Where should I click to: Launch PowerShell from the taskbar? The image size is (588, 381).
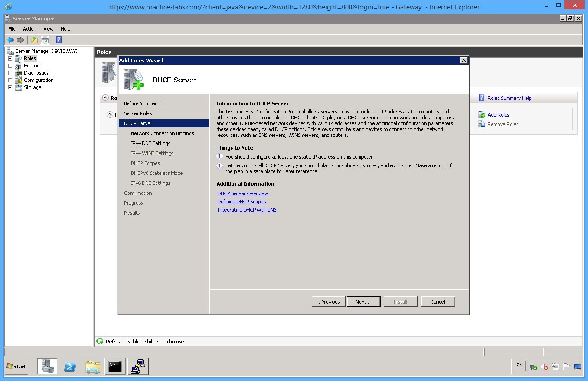pyautogui.click(x=70, y=367)
